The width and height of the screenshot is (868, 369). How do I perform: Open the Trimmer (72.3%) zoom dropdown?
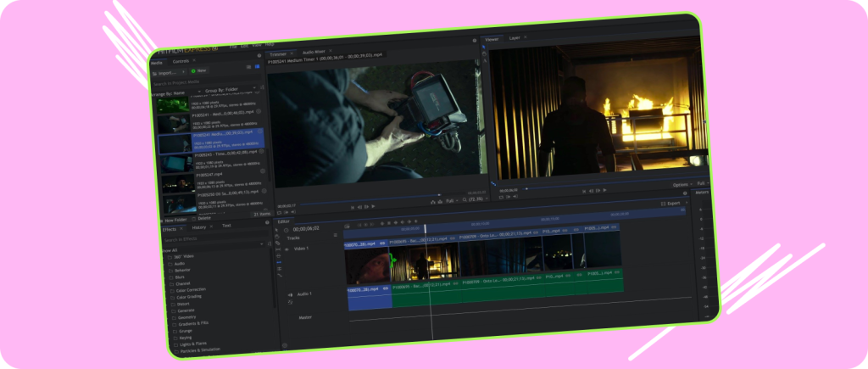(479, 198)
